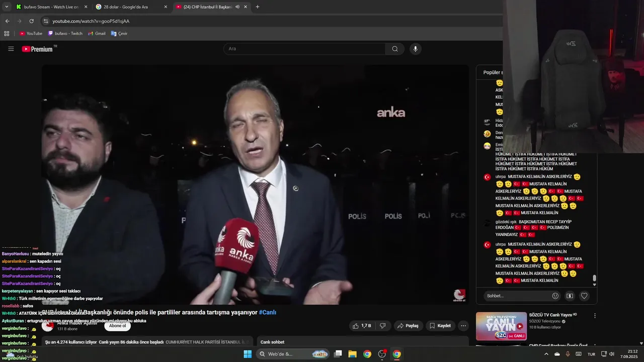Show hidden system tray icons

(x=546, y=354)
